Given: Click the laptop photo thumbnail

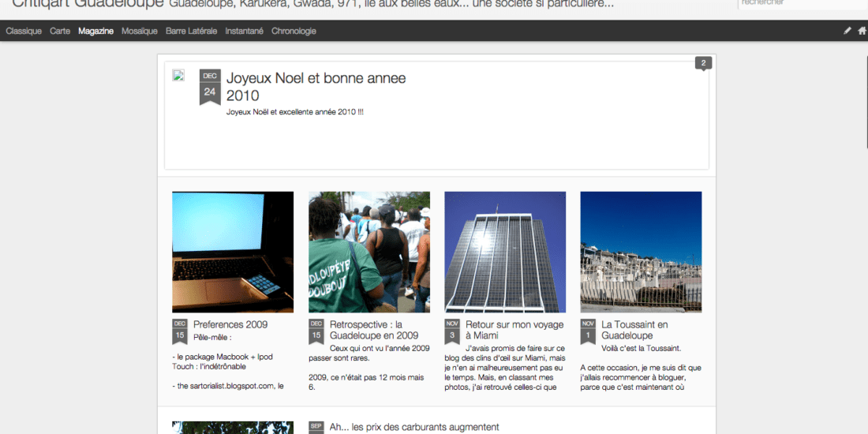Looking at the screenshot, I should pyautogui.click(x=233, y=252).
